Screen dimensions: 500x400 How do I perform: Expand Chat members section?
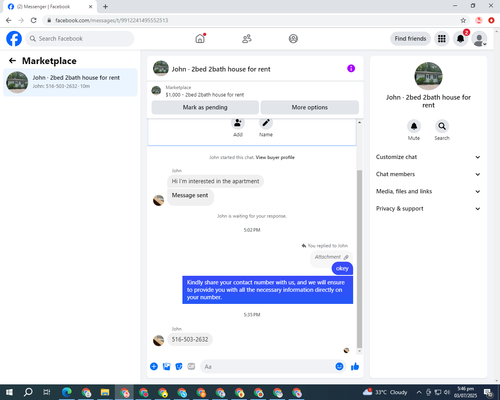tap(428, 174)
